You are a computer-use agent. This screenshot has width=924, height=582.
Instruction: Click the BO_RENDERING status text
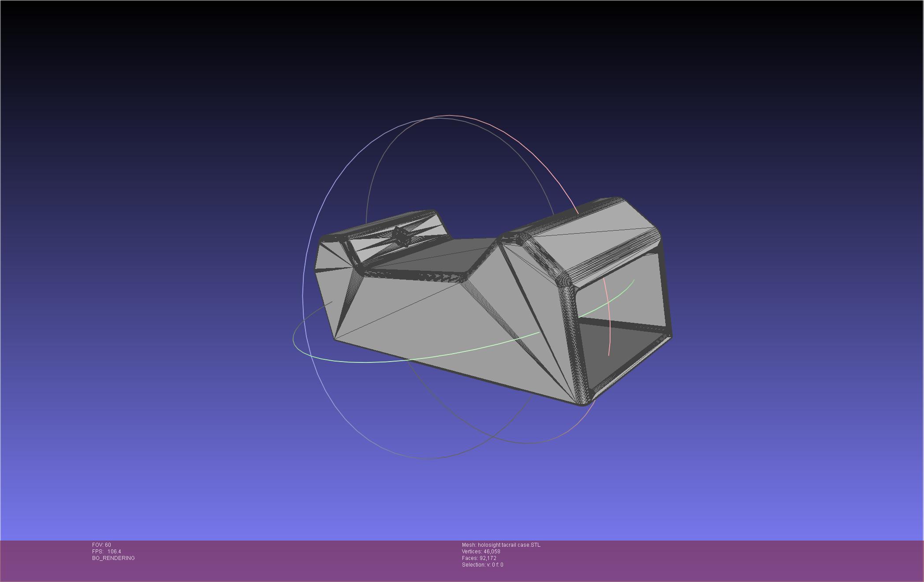pos(113,558)
